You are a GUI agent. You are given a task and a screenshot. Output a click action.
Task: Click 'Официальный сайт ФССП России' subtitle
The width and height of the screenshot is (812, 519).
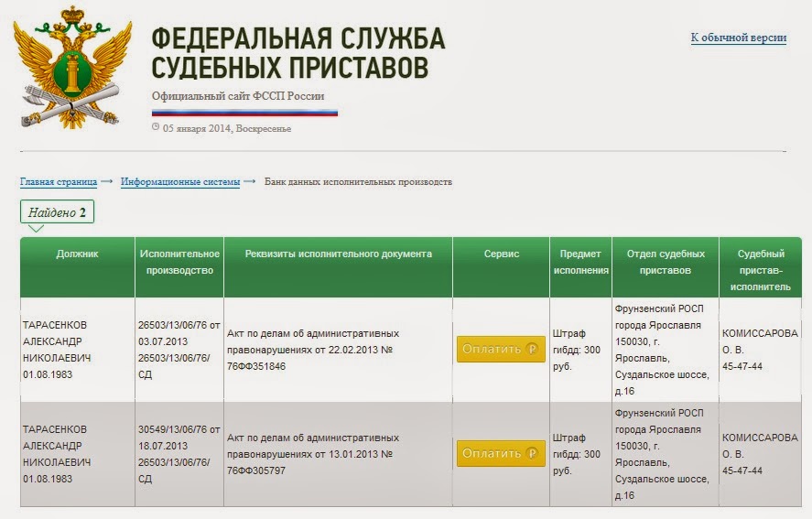coord(238,96)
